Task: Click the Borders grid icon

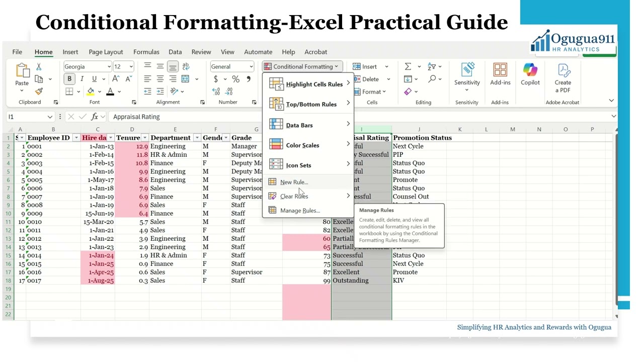Action: click(x=69, y=92)
